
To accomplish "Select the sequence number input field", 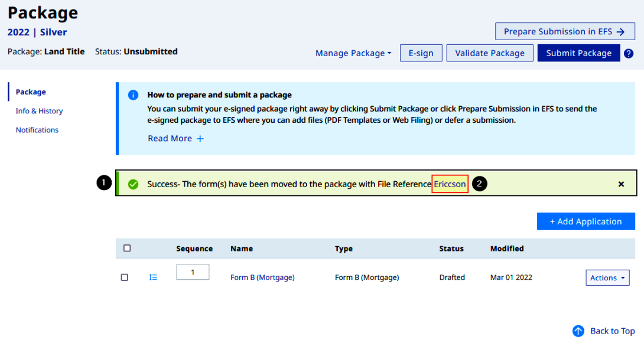I will pyautogui.click(x=193, y=272).
